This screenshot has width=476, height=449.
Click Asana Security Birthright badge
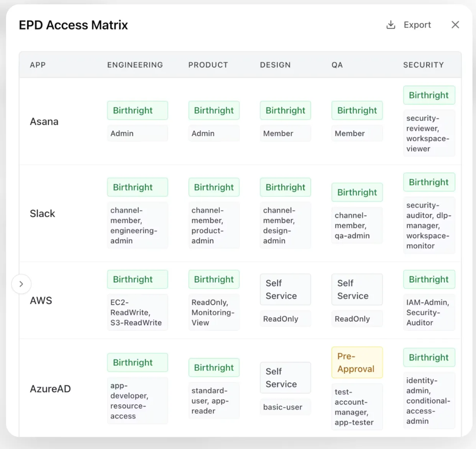pyautogui.click(x=429, y=95)
